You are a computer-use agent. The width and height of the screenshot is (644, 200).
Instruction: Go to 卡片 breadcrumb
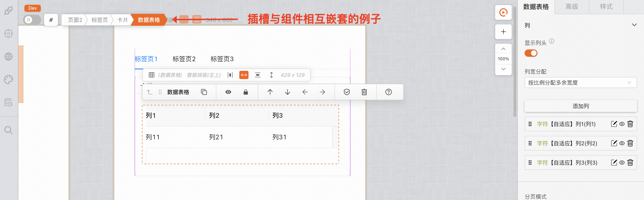pyautogui.click(x=122, y=20)
